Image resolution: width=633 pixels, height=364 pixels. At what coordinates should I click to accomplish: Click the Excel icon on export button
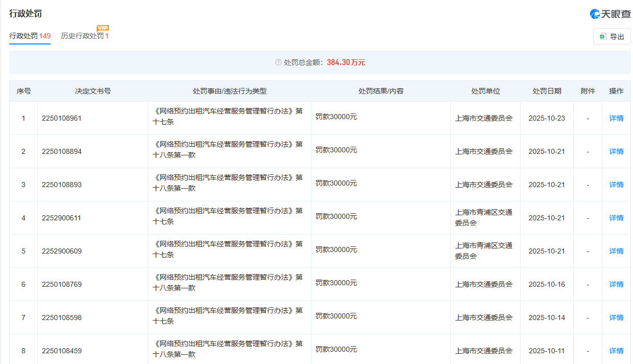(603, 36)
